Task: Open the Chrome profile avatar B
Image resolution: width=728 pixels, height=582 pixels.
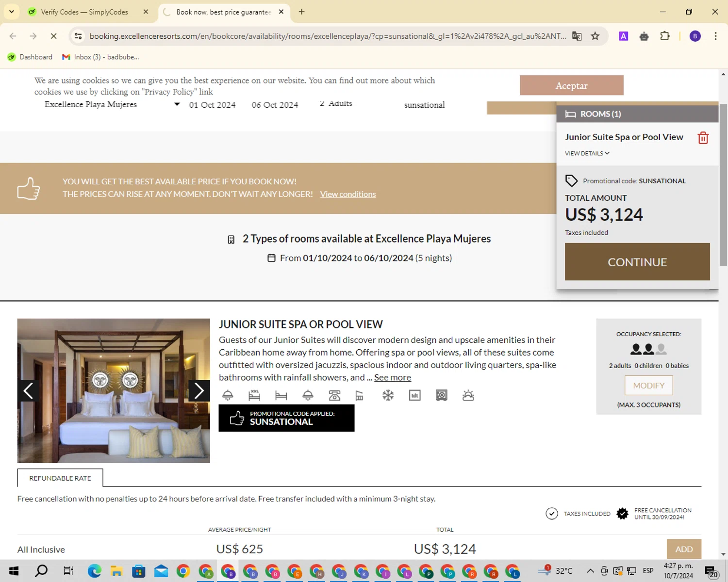Action: coord(695,36)
